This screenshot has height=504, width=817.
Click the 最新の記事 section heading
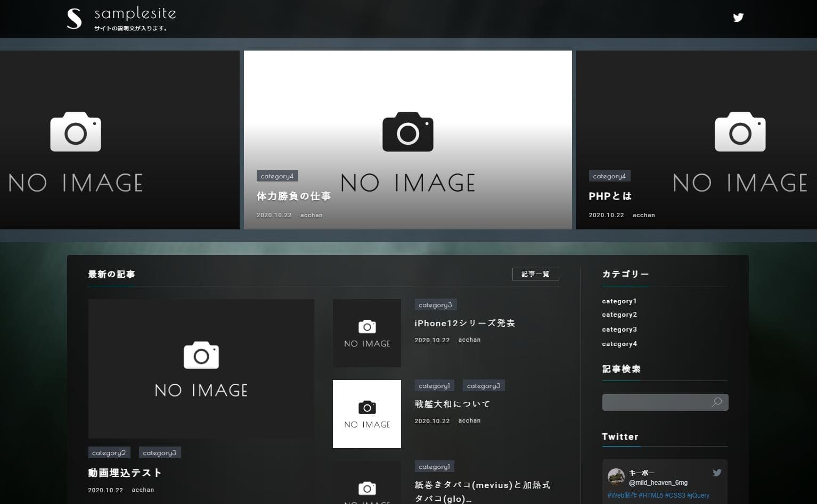point(112,275)
